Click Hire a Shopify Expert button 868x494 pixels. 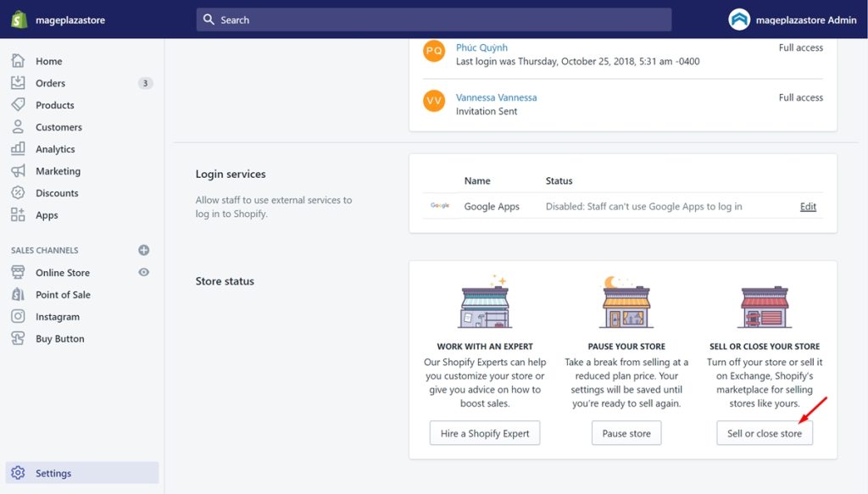click(484, 433)
